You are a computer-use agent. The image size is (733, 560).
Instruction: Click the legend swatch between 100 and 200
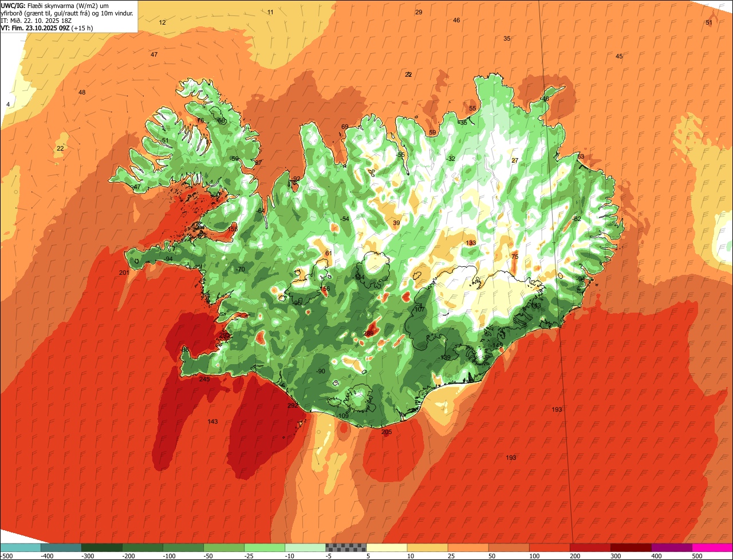pyautogui.click(x=550, y=547)
